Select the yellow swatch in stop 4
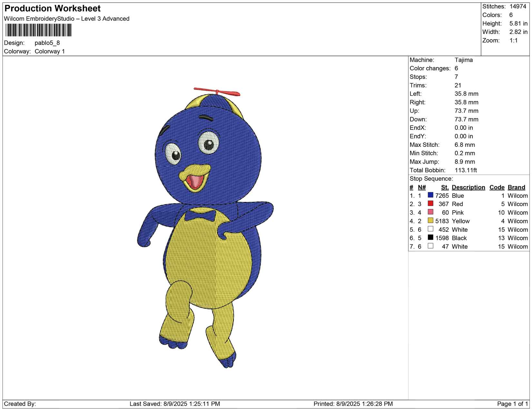The height and width of the screenshot is (409, 532). [x=430, y=221]
